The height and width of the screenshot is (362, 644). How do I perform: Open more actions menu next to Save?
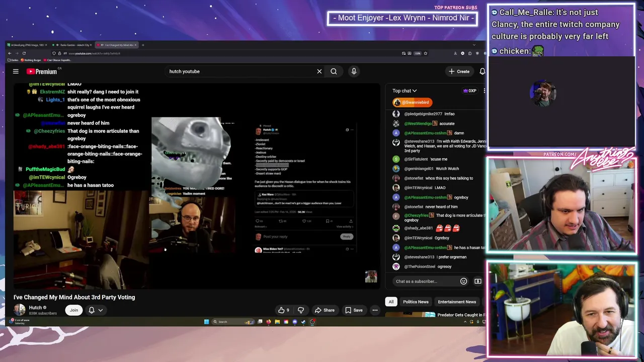coord(375,310)
